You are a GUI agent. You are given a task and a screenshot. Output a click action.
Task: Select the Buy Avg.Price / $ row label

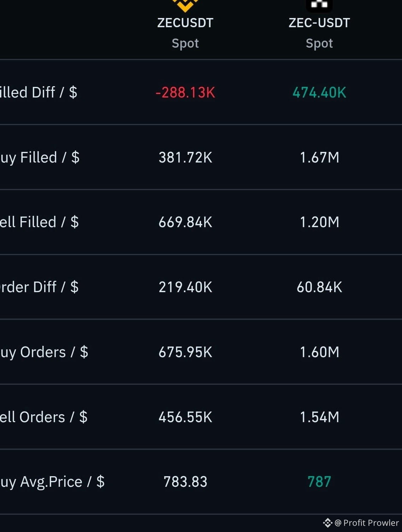52,482
